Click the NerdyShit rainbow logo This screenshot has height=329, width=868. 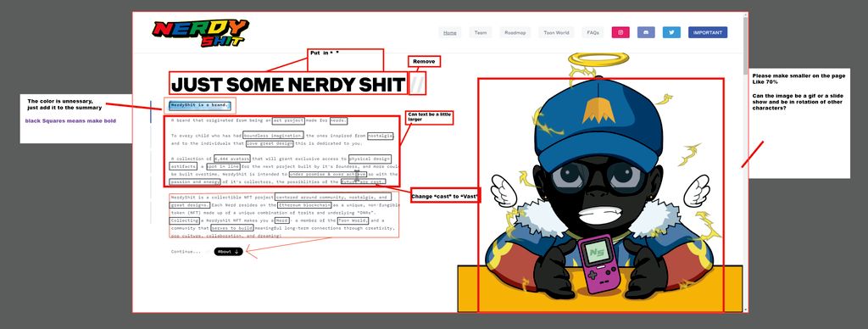[x=200, y=33]
